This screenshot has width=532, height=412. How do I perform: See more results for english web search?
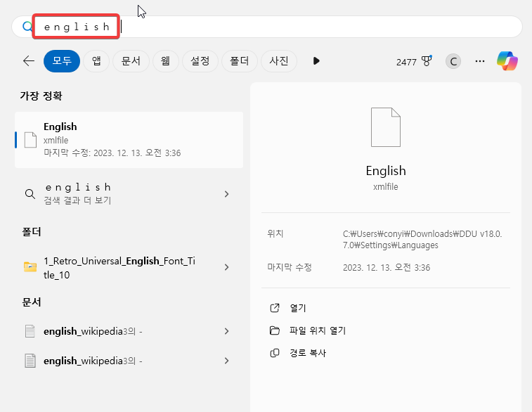pyautogui.click(x=129, y=194)
